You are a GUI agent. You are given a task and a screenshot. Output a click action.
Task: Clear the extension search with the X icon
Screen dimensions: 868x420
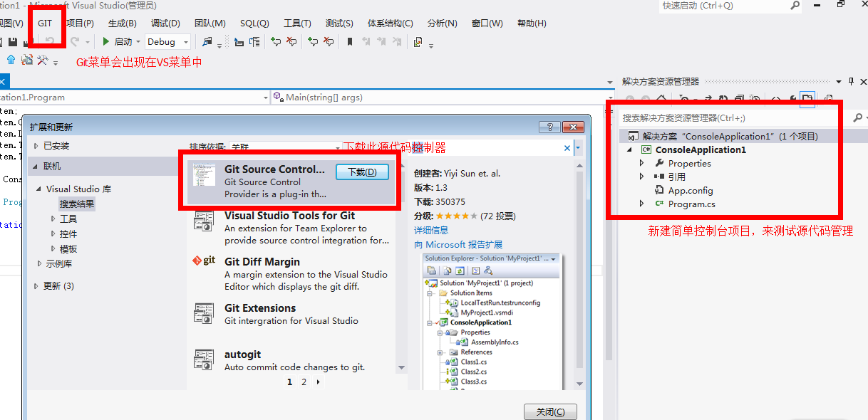click(x=567, y=148)
